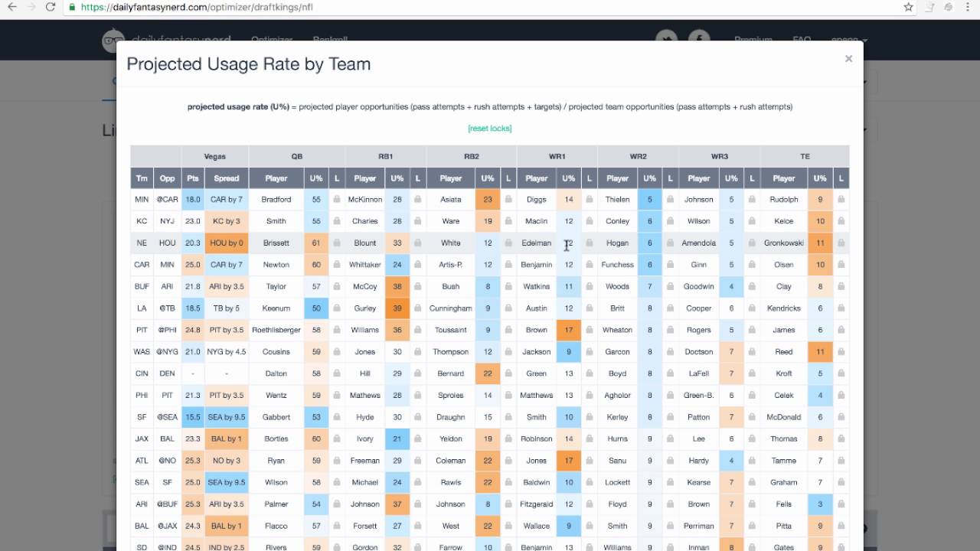Viewport: 980px width, 551px height.
Task: Click lock icon beside Blount RB1
Action: pos(418,243)
